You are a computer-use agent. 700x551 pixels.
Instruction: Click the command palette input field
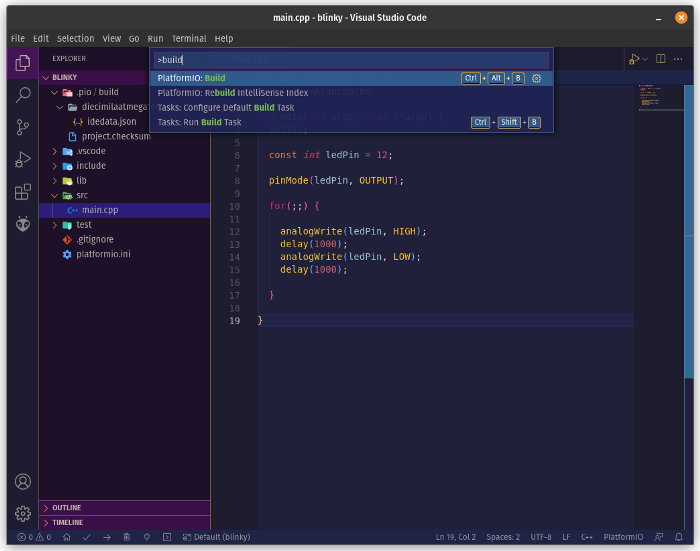tap(350, 60)
